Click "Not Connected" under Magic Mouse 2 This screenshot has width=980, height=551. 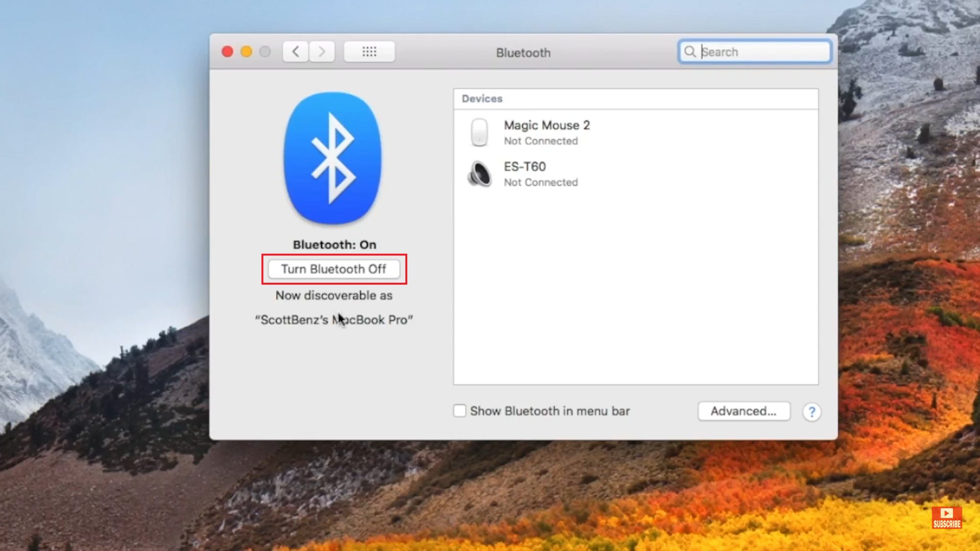[x=541, y=141]
